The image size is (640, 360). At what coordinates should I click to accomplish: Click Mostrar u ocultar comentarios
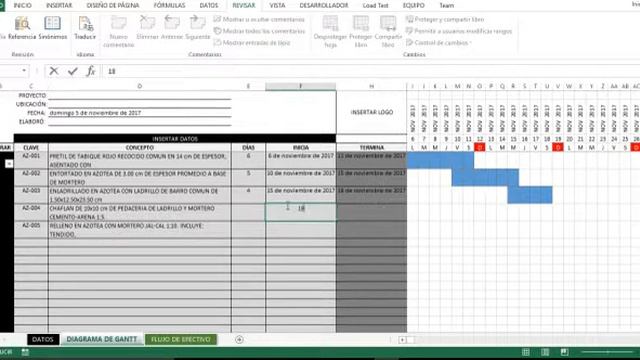[x=259, y=19]
